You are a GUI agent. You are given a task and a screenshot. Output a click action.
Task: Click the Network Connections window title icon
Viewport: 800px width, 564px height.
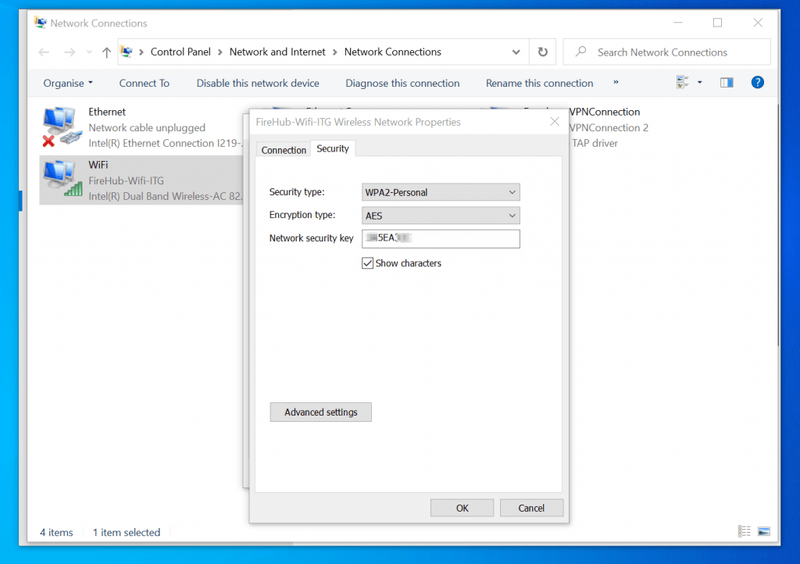click(40, 23)
